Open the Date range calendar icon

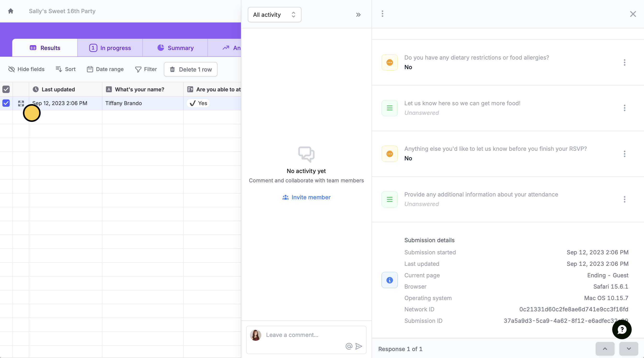90,69
